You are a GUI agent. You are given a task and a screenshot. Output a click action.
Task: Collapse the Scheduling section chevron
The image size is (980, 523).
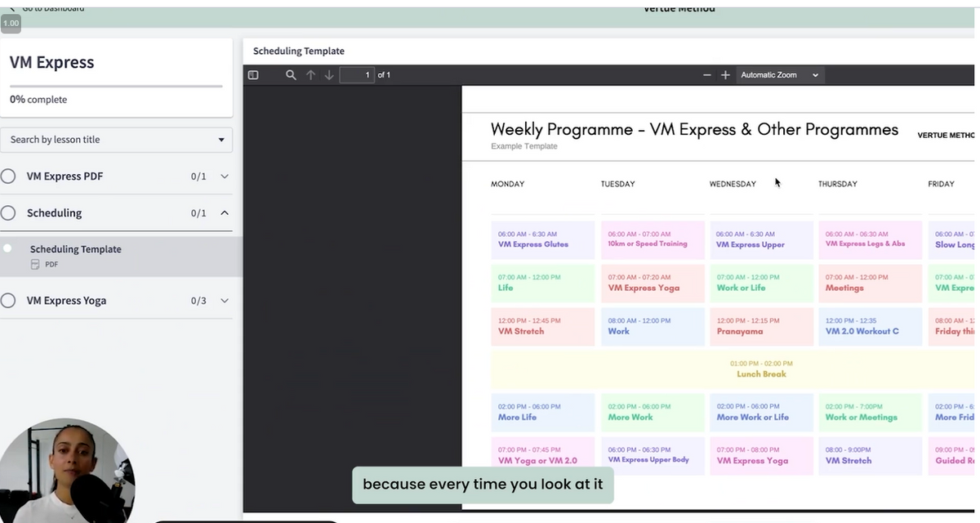pyautogui.click(x=225, y=213)
